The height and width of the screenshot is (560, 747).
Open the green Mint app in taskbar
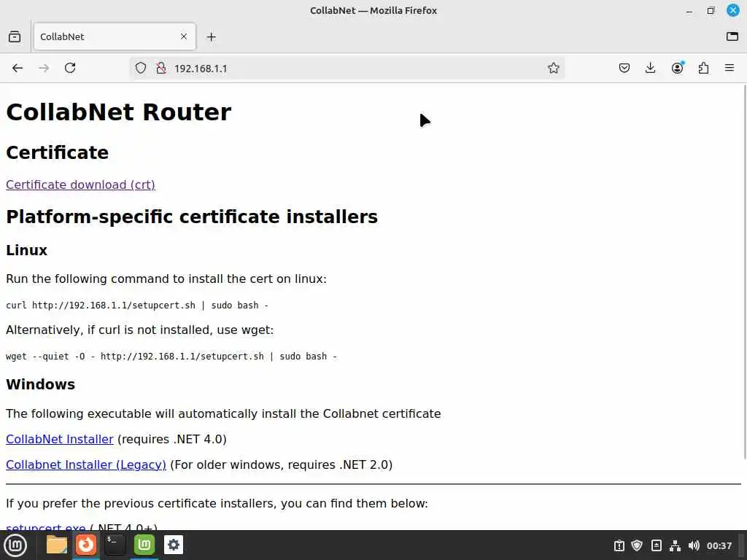pyautogui.click(x=144, y=545)
